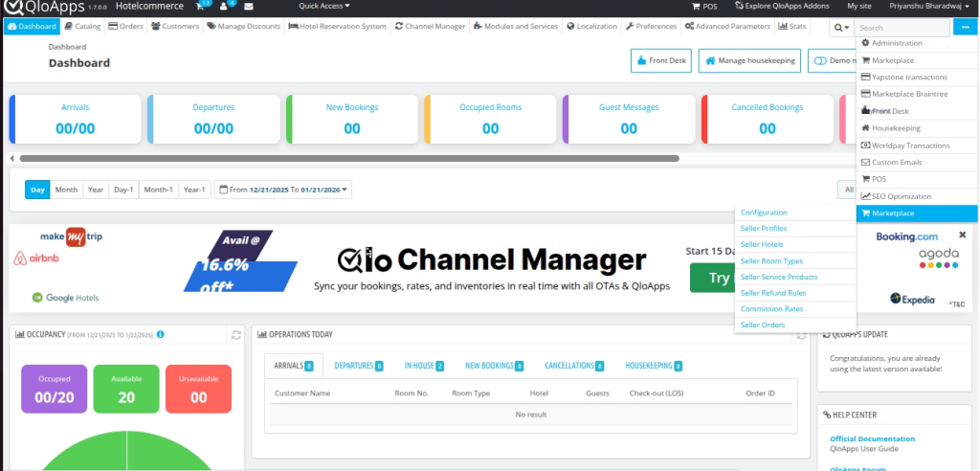980x471 pixels.
Task: Open the envelope messages notification icon
Action: [249, 7]
